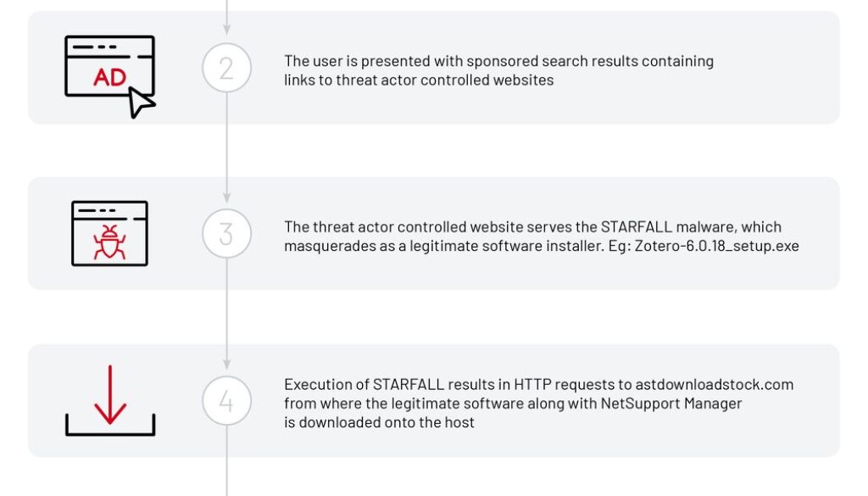Select the malware bug browser window icon
868x496 pixels.
tap(109, 233)
